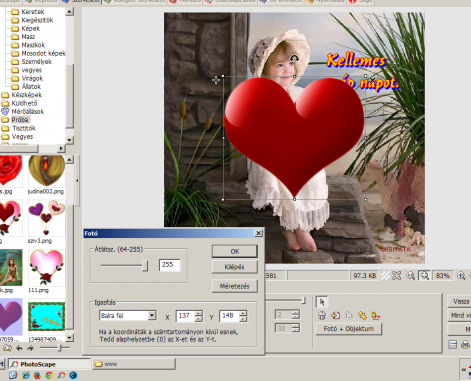471x381 pixels.
Task: Select the arrow pointer object tool
Action: tap(322, 302)
